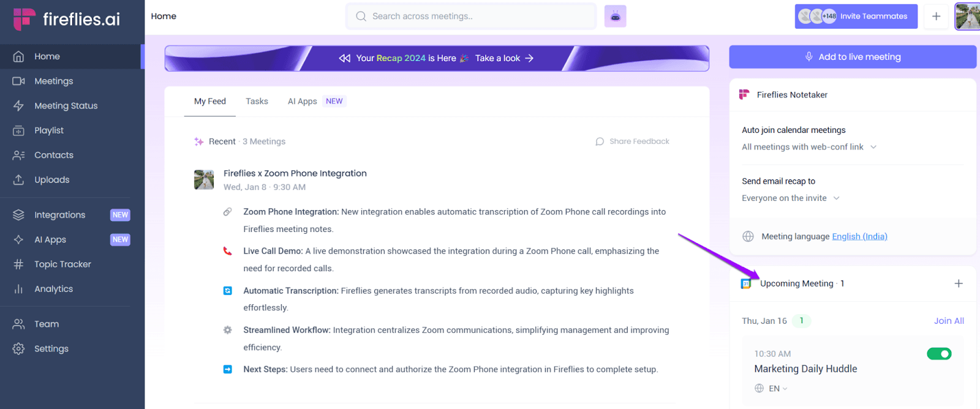The width and height of the screenshot is (980, 409).
Task: Click the globe icon beside Meeting language
Action: (748, 236)
